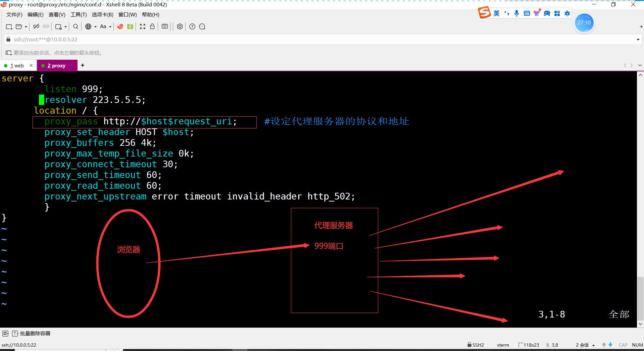Click the last Sogou toolbar icon

[567, 13]
